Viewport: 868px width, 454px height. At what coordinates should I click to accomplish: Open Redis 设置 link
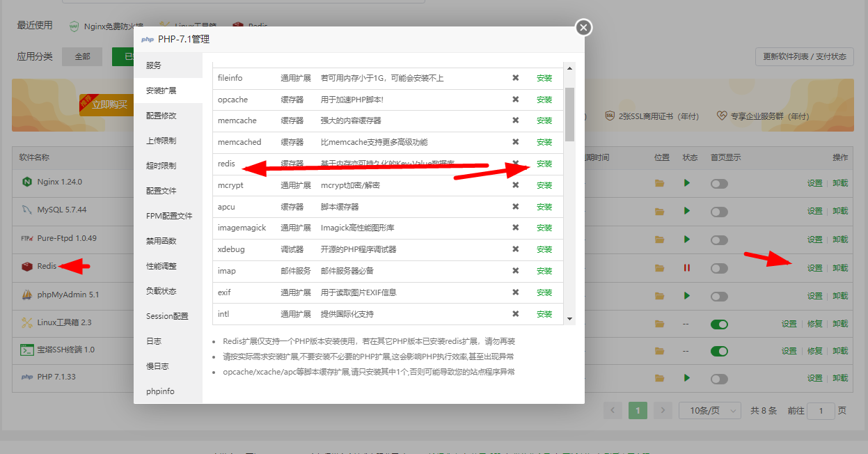click(814, 268)
